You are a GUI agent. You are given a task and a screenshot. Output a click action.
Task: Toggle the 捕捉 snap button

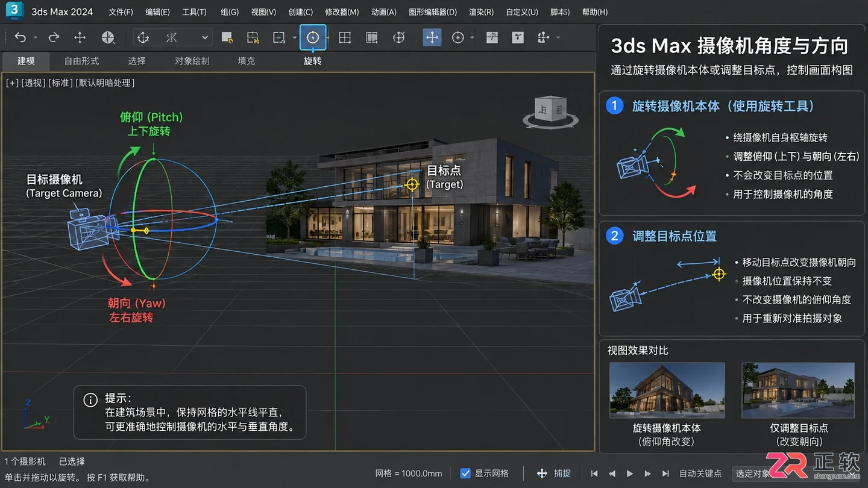click(554, 474)
